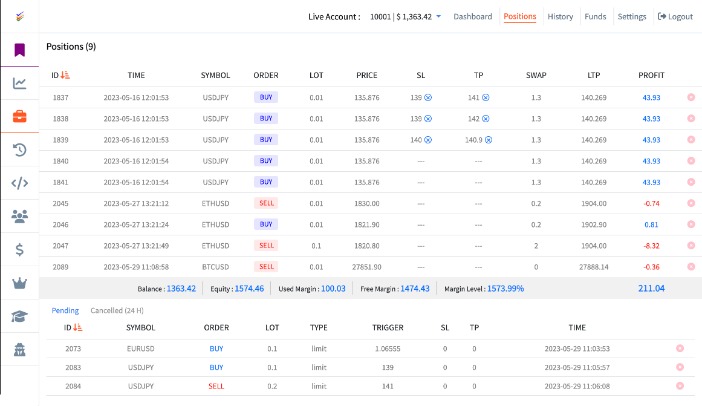This screenshot has width=702, height=406.
Task: Close position 1837 with its red icon
Action: (x=691, y=97)
